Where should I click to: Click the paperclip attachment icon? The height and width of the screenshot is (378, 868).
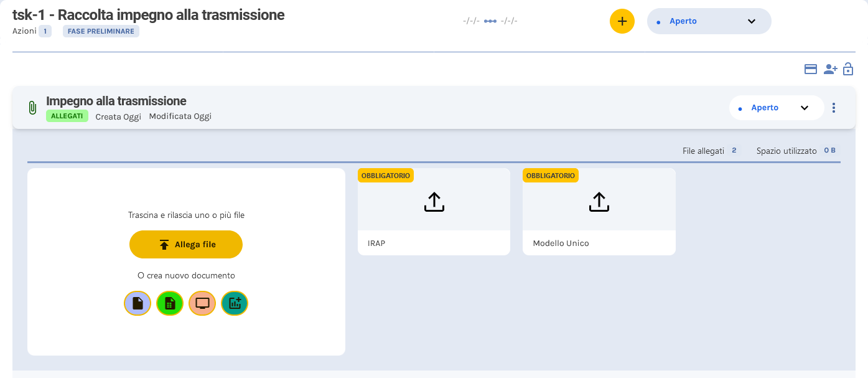point(31,106)
